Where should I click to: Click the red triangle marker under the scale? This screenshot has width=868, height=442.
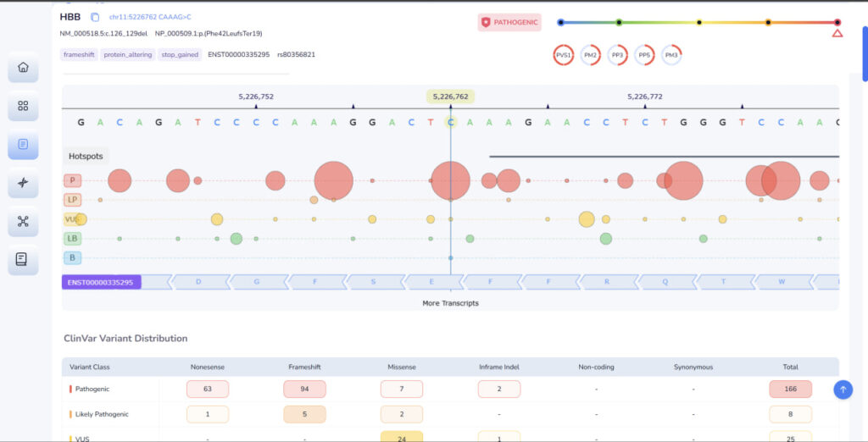837,33
